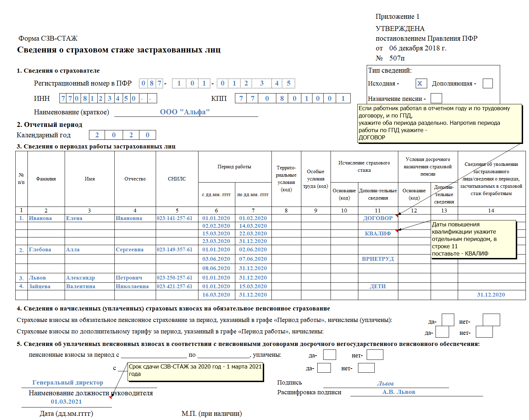Select the start date 23.03.2020
529x420 pixels.
(216, 241)
